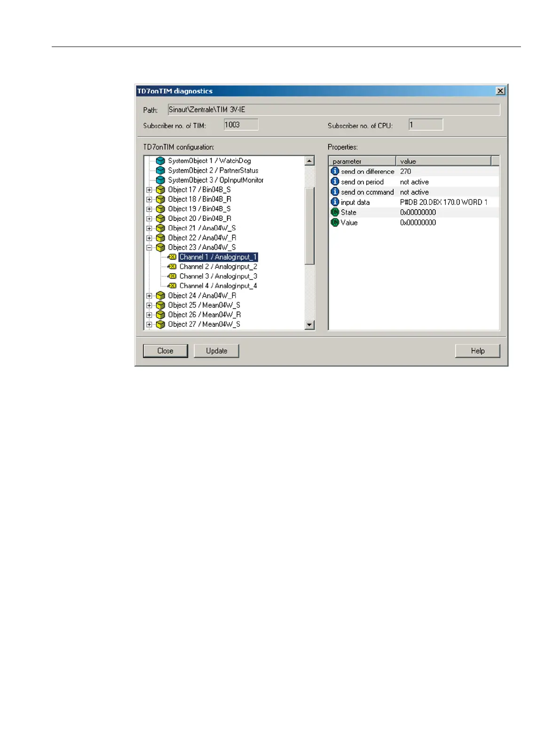Viewport: 560px width, 746px height.
Task: Click the Object 21 Ana04W_S cube icon
Action: 160,228
